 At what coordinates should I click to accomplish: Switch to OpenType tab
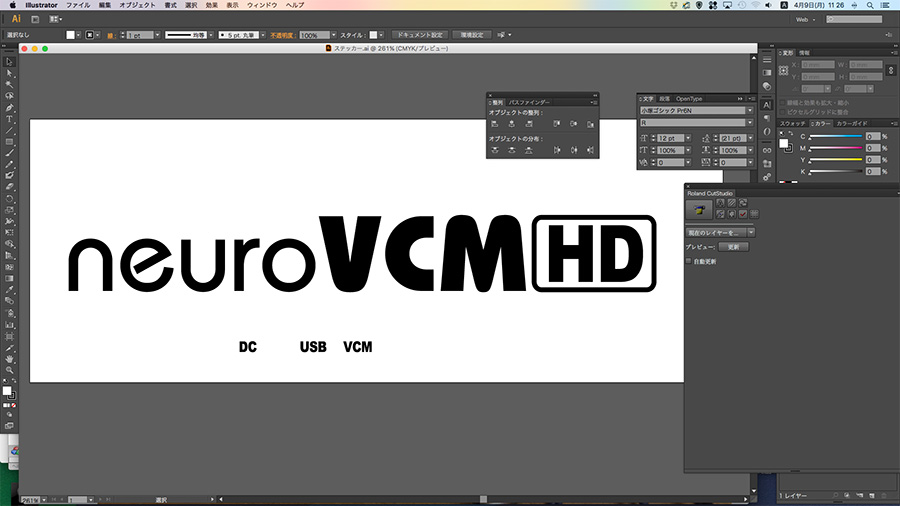tap(689, 99)
